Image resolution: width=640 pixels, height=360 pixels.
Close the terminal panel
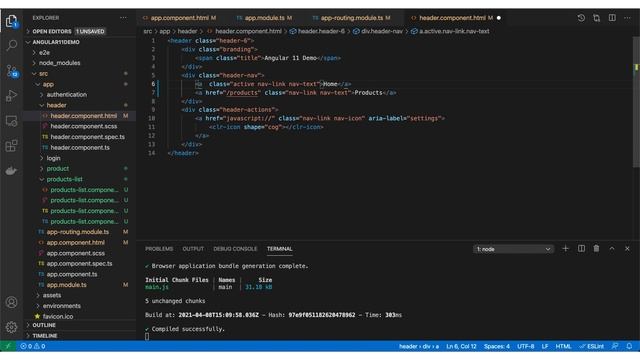627,249
